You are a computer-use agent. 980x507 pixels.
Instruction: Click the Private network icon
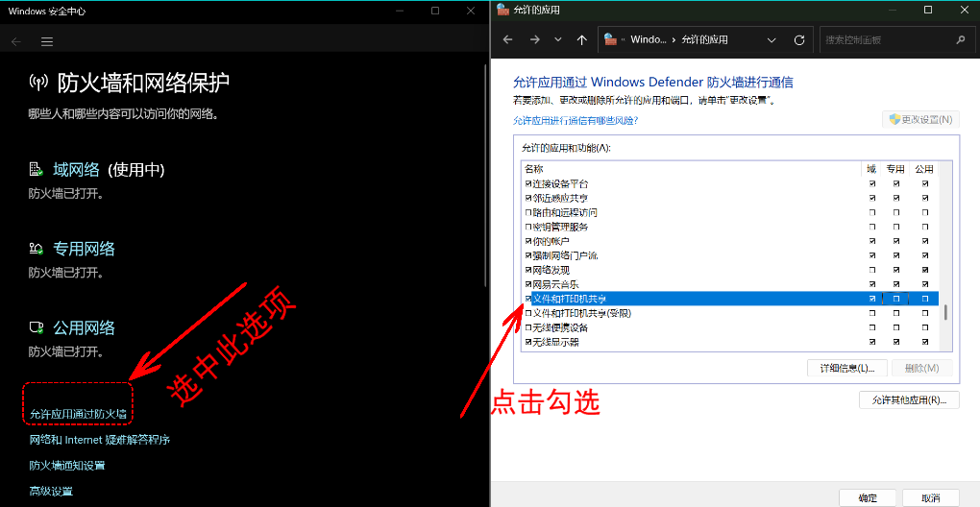tap(37, 249)
